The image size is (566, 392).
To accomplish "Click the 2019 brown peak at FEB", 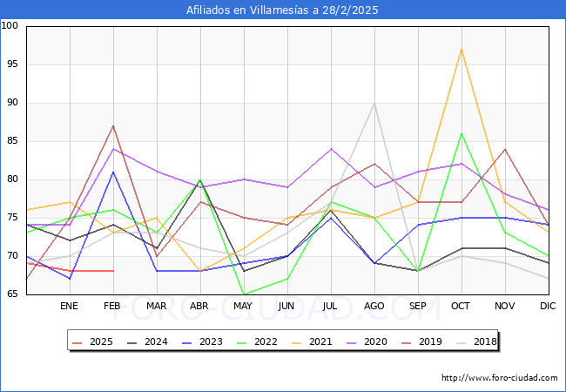I will point(113,126).
